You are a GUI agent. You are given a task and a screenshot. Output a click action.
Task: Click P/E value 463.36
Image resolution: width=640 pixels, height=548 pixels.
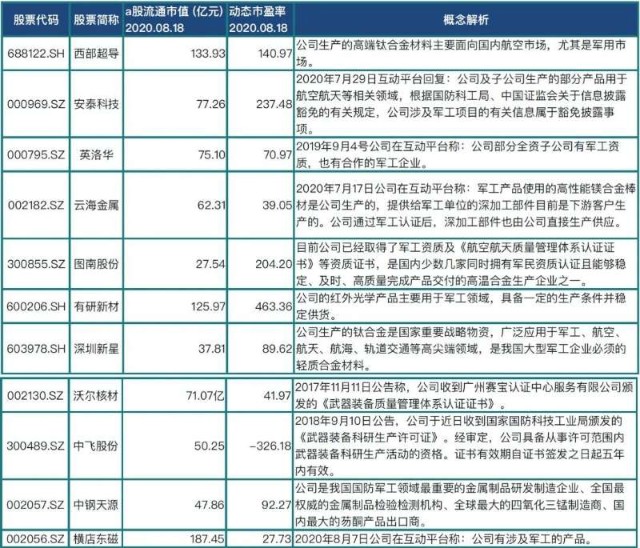click(x=274, y=306)
